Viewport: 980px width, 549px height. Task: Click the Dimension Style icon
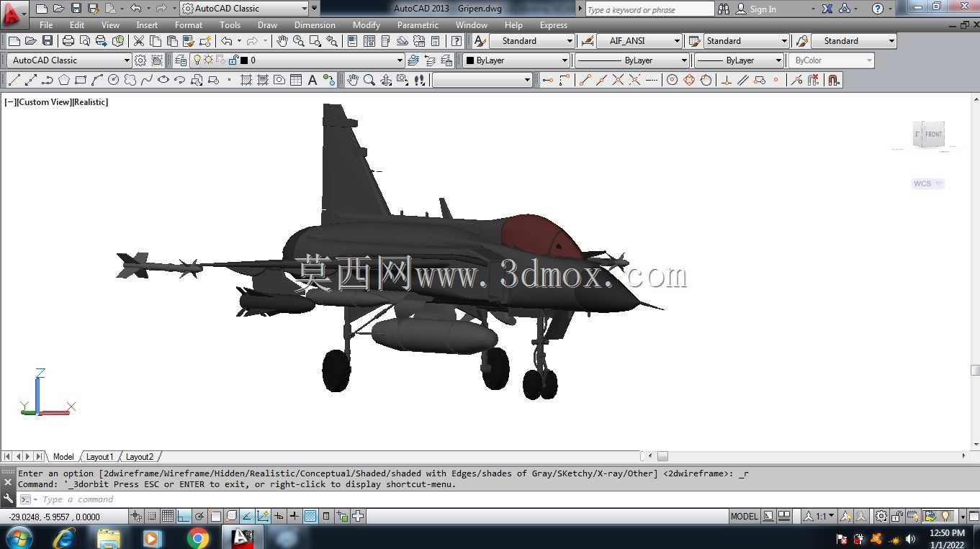[587, 41]
